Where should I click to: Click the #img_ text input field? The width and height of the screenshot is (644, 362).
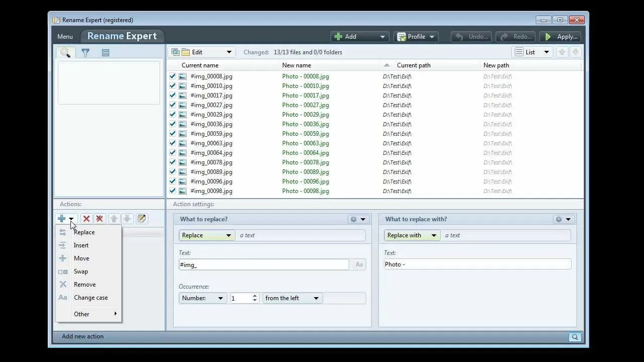coord(264,264)
